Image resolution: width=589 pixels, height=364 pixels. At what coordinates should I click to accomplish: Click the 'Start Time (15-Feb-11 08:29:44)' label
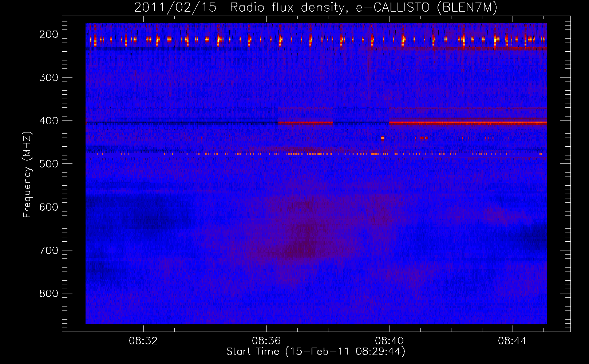point(316,352)
